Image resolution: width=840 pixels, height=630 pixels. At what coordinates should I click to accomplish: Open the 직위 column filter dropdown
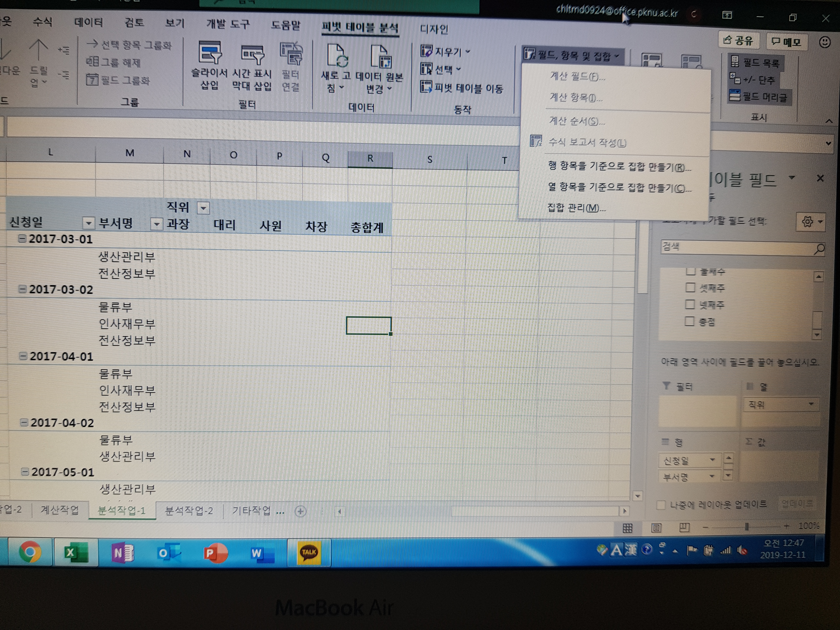click(203, 208)
